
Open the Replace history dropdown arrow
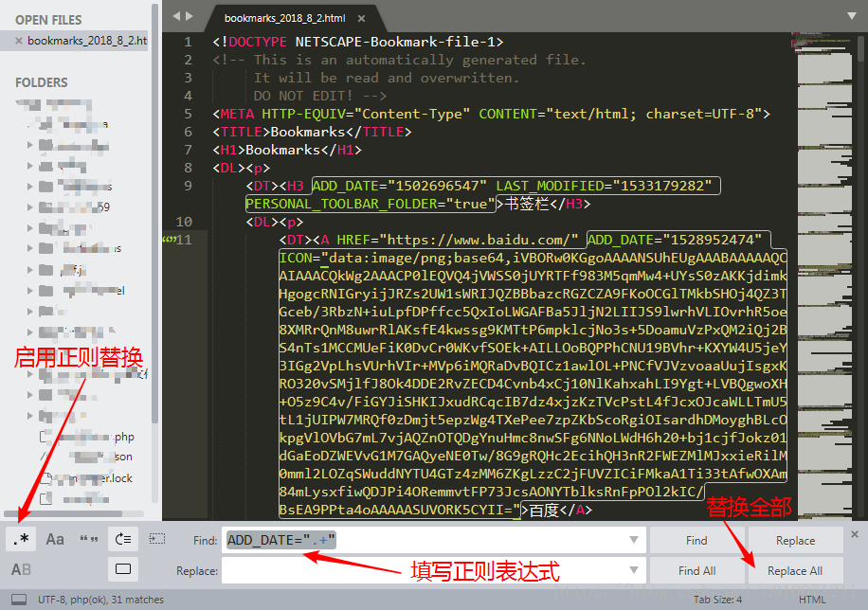tap(634, 570)
